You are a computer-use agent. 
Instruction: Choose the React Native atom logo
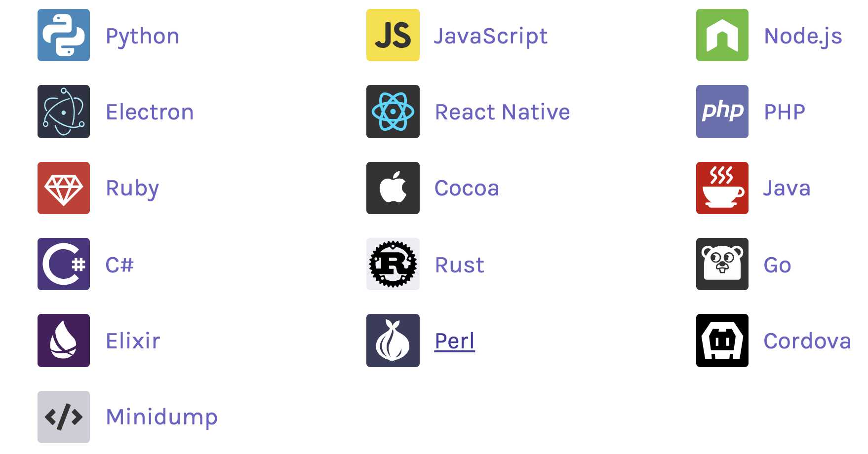click(x=393, y=112)
